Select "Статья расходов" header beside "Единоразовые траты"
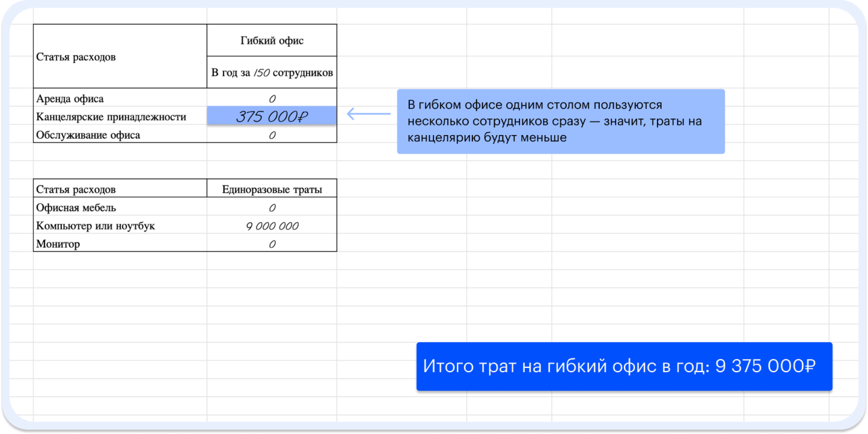 tap(120, 189)
